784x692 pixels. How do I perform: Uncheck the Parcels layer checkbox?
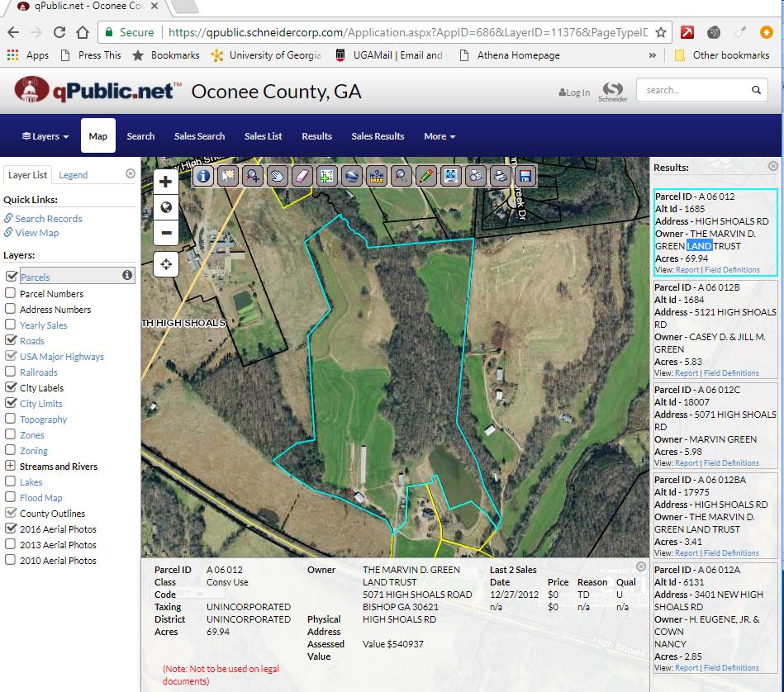click(x=12, y=276)
